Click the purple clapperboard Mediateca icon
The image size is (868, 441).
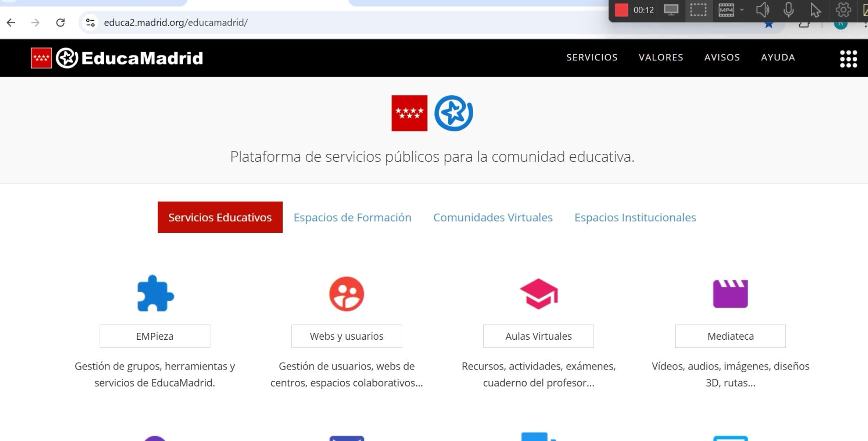click(x=730, y=294)
